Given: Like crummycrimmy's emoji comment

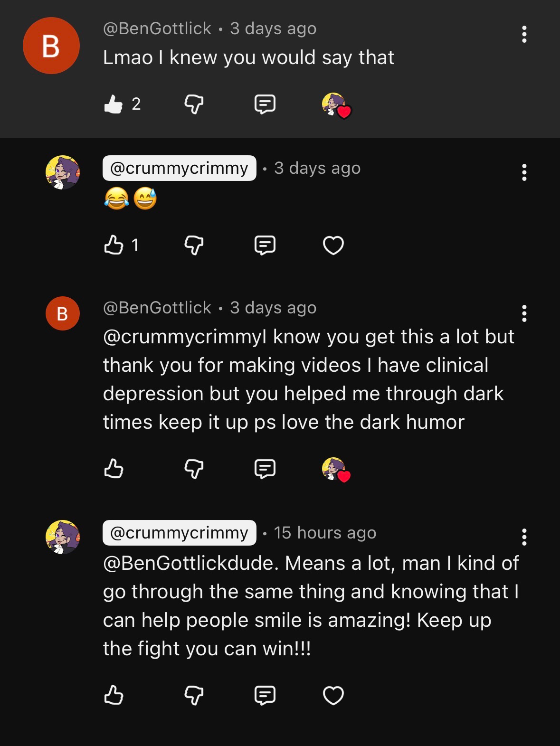Looking at the screenshot, I should 114,245.
